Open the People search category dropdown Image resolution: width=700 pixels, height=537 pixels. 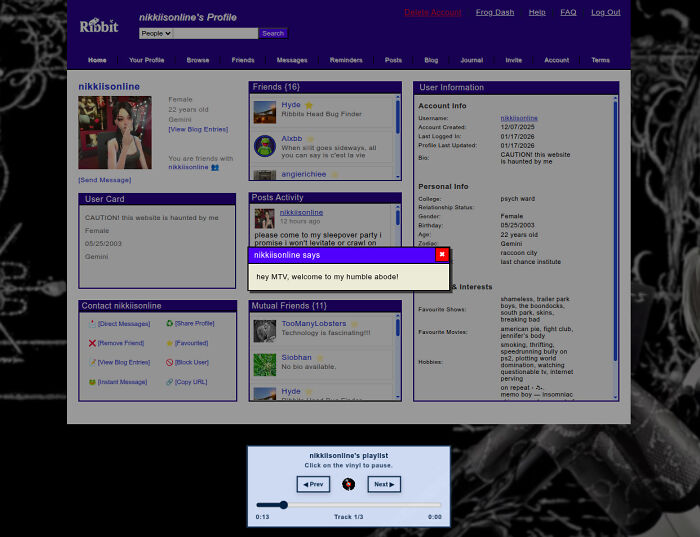click(x=156, y=33)
